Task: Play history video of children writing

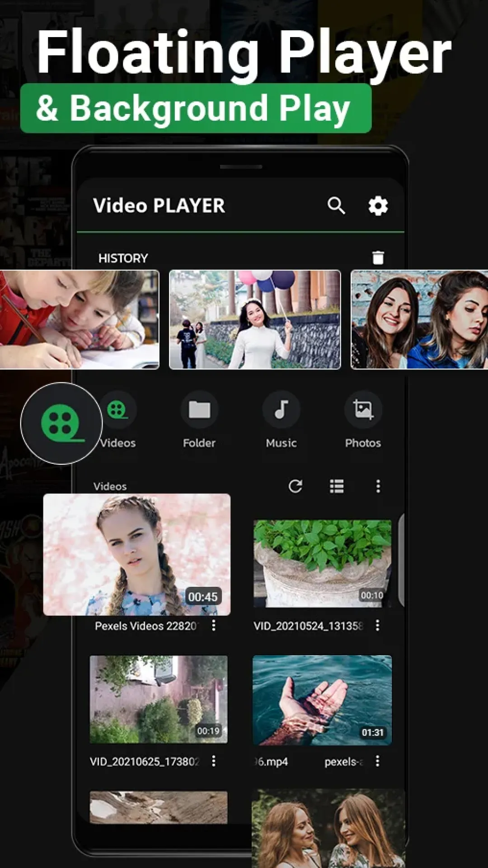Action: click(80, 320)
